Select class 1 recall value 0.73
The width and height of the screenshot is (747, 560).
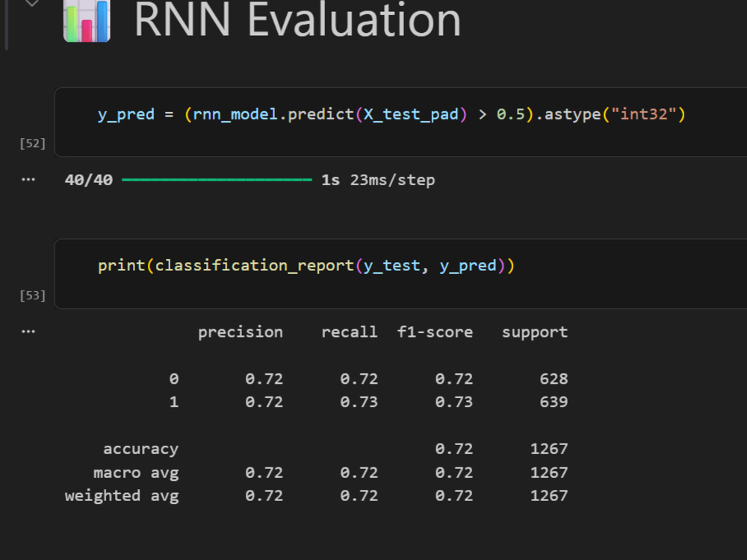[359, 402]
